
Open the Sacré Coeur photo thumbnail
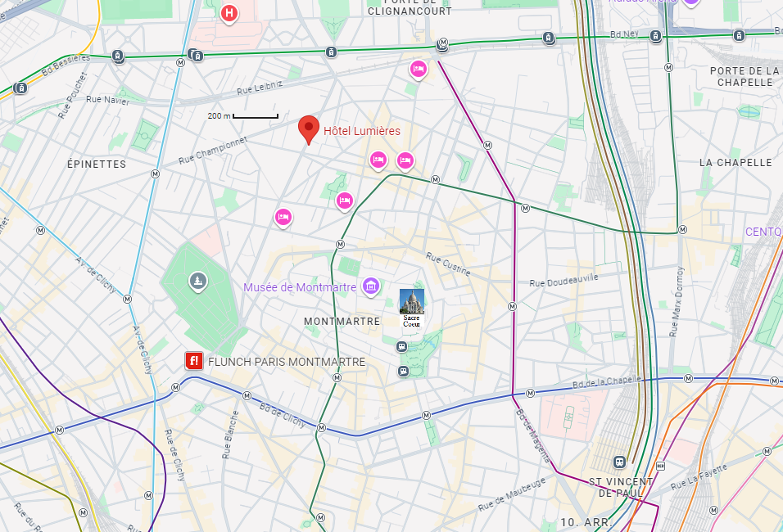point(411,301)
